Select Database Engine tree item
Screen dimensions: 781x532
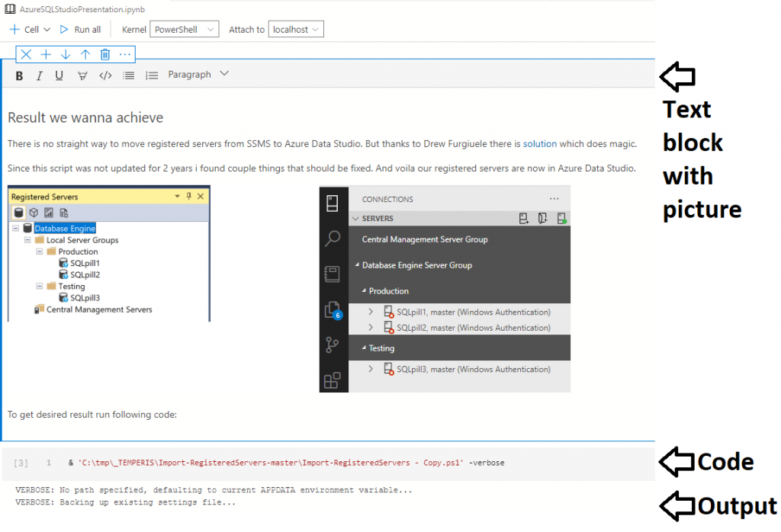pyautogui.click(x=65, y=229)
